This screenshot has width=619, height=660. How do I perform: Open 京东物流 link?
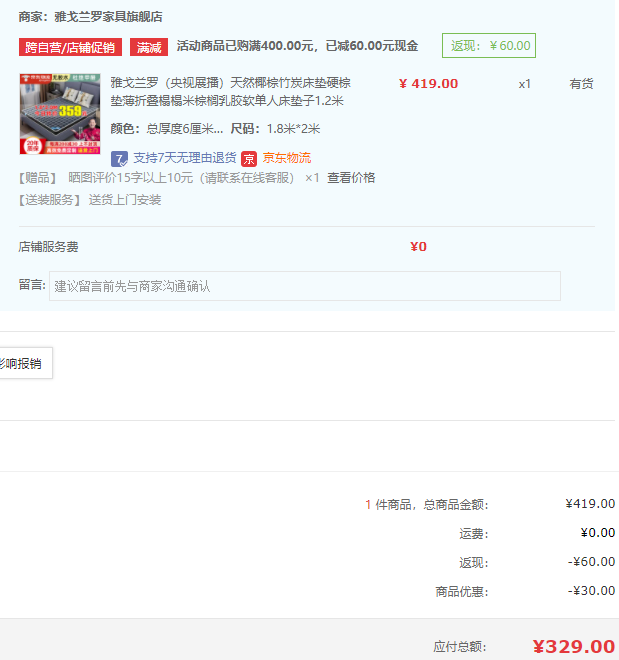tap(287, 158)
